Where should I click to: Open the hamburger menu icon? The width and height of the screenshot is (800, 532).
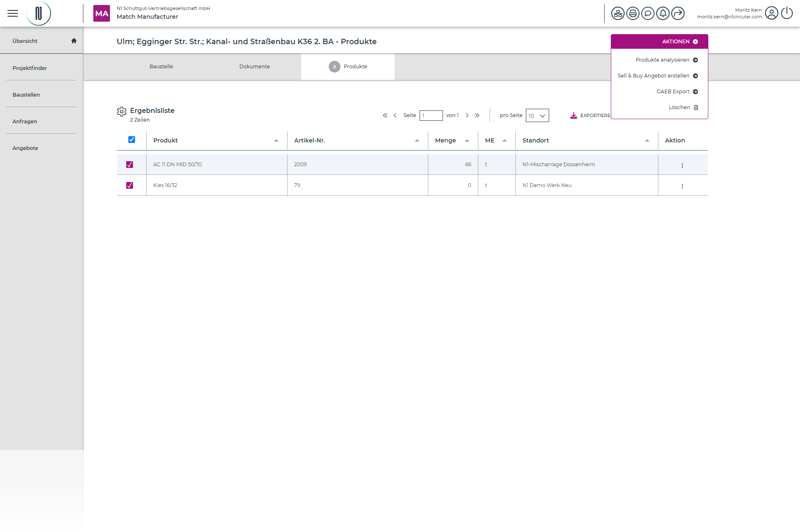[x=13, y=13]
